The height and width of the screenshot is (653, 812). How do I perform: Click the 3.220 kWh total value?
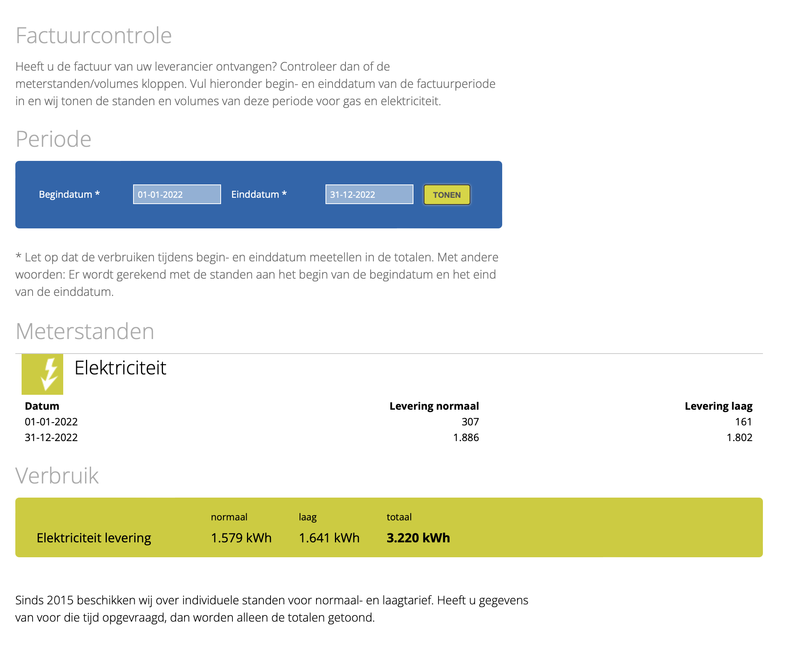418,538
